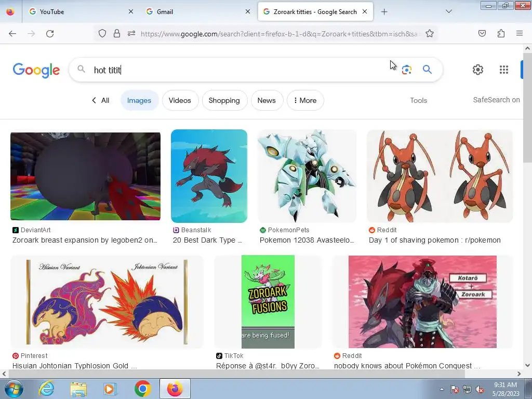Click the Google logo
This screenshot has width=532, height=399.
[36, 70]
